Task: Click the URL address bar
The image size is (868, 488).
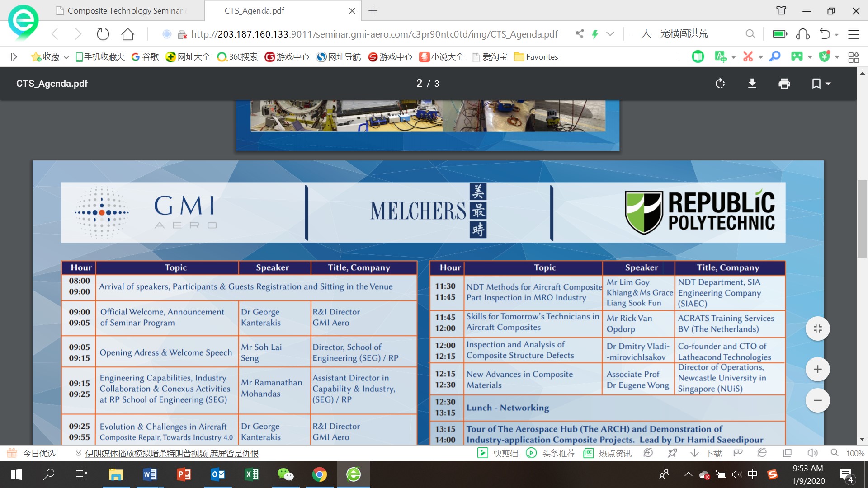Action: click(374, 34)
